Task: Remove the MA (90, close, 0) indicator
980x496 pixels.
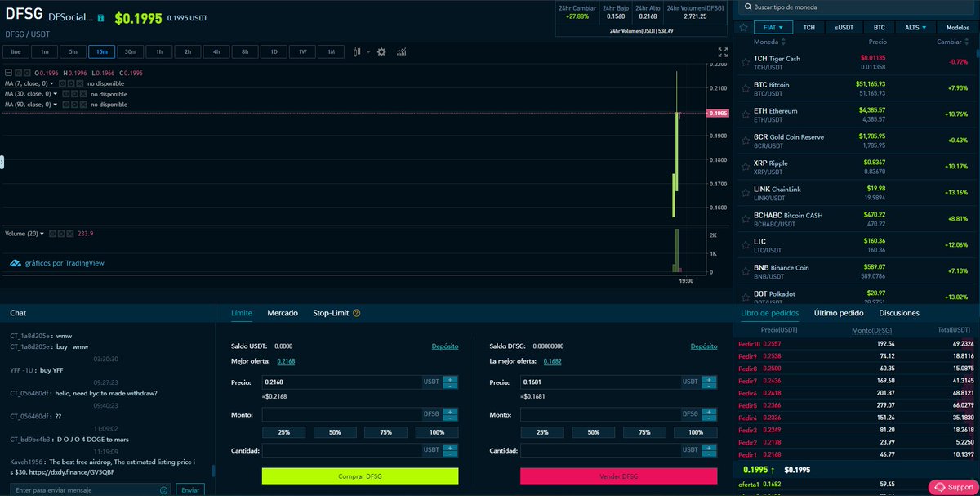Action: [x=82, y=105]
